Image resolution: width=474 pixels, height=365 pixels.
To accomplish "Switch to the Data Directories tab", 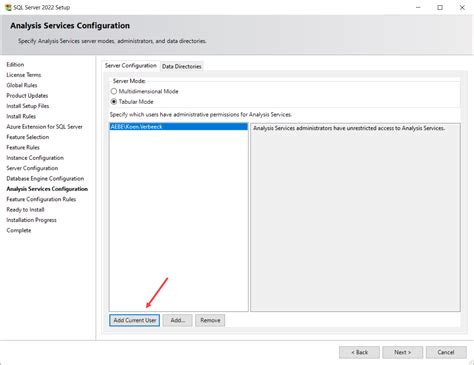I will point(182,66).
